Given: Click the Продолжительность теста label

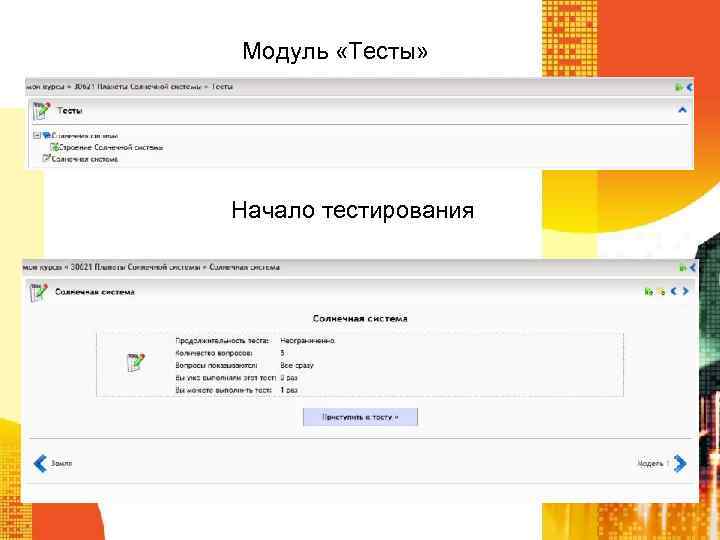Looking at the screenshot, I should tap(222, 341).
